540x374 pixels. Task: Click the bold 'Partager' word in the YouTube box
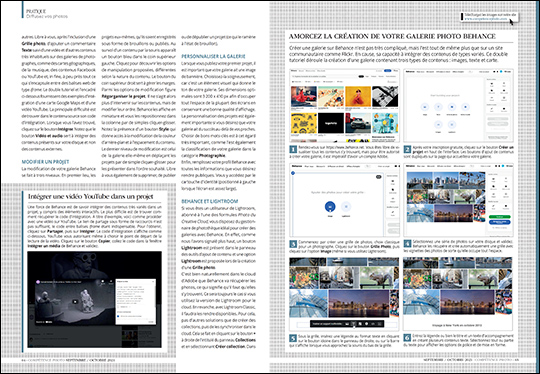[x=55, y=231]
